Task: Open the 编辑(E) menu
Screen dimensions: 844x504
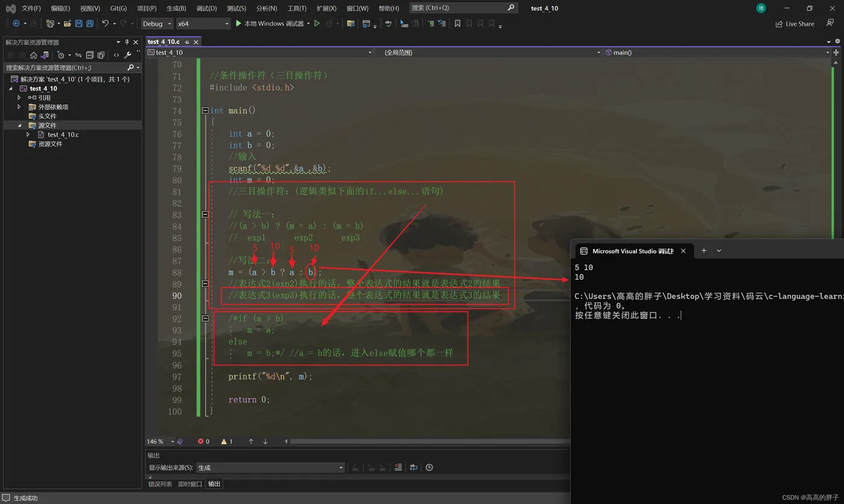Action: click(60, 8)
